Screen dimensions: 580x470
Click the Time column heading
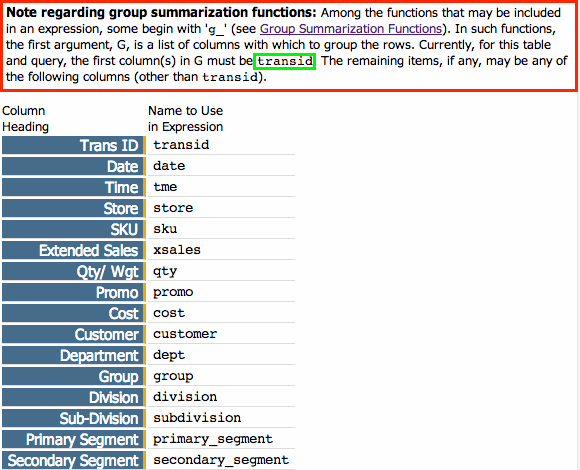click(74, 187)
